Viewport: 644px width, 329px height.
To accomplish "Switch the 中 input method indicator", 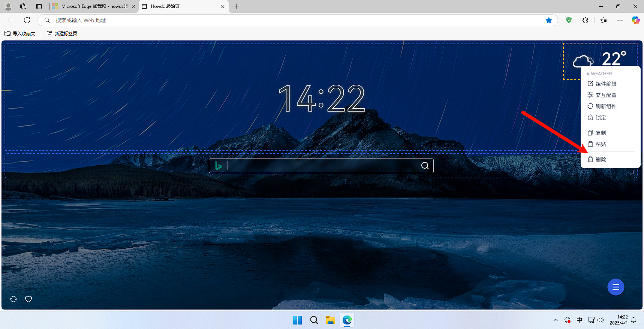I will point(579,320).
